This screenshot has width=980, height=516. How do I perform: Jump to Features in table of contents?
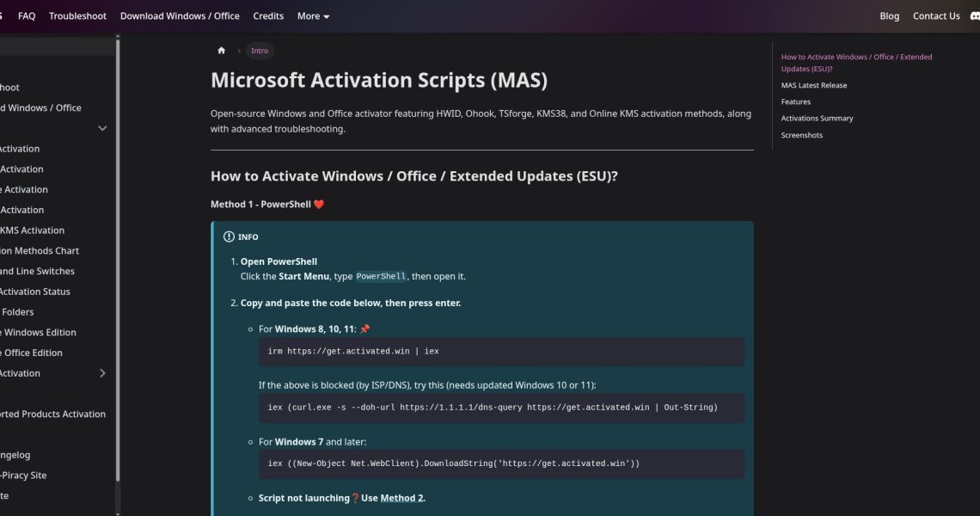(x=795, y=101)
